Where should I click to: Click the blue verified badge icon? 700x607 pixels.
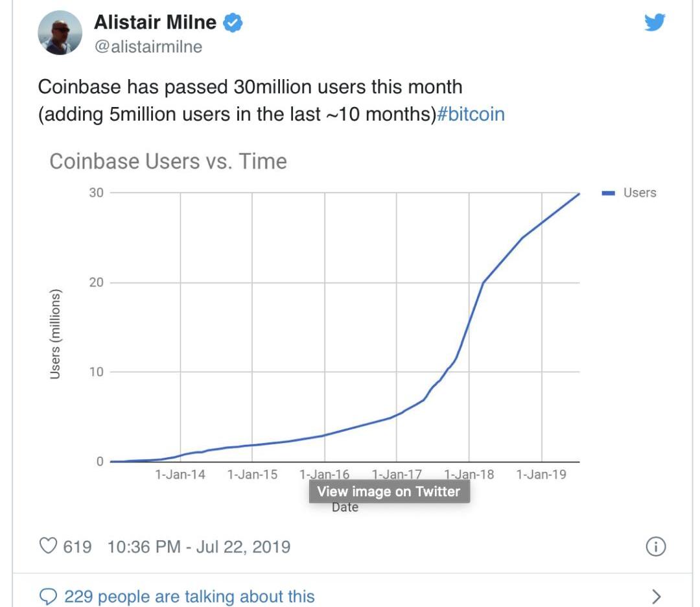tap(233, 23)
